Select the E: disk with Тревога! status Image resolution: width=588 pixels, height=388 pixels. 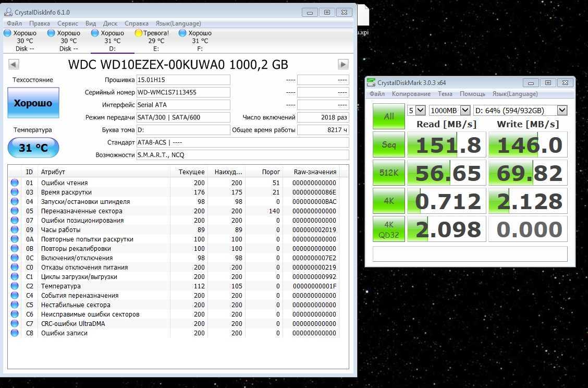156,41
